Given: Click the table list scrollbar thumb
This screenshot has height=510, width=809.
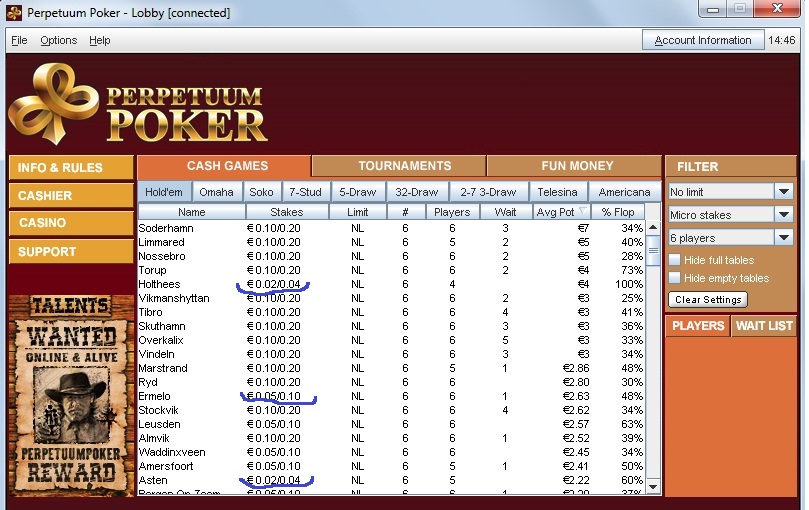Looking at the screenshot, I should point(653,250).
